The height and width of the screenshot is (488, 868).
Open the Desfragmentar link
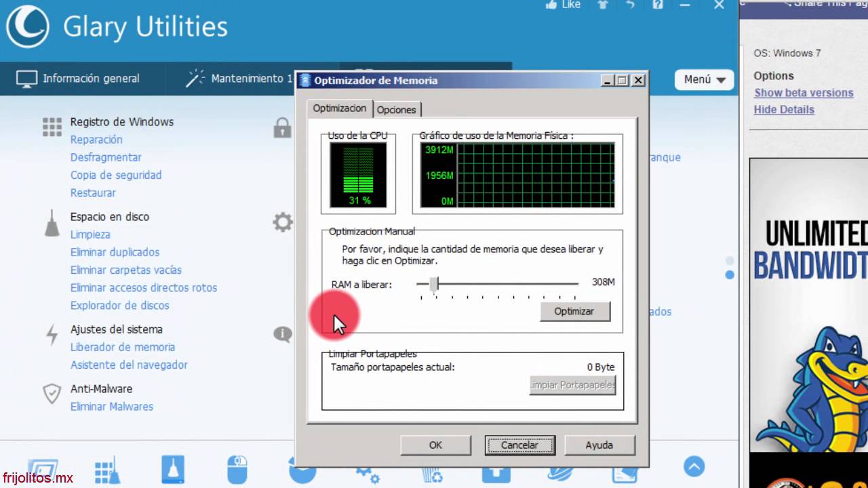tap(106, 157)
